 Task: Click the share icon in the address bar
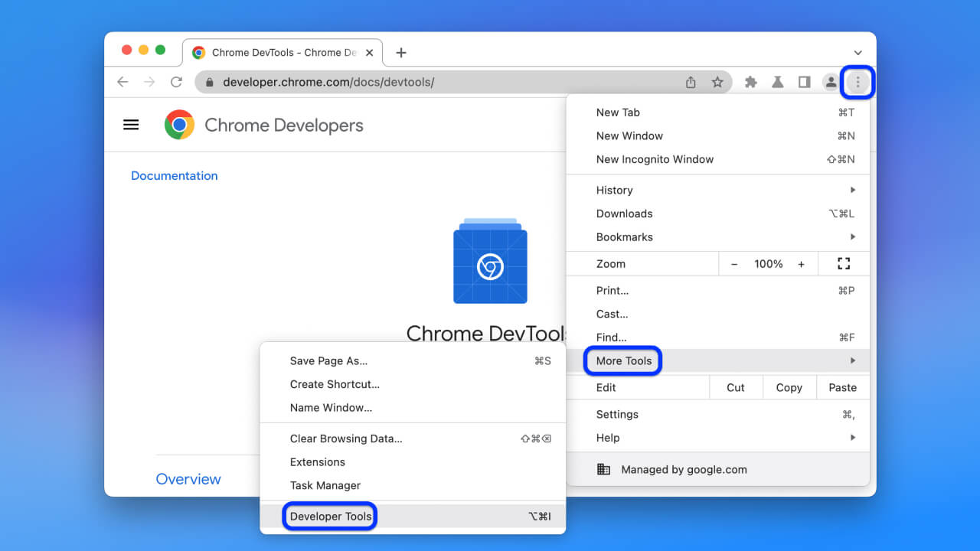coord(691,82)
